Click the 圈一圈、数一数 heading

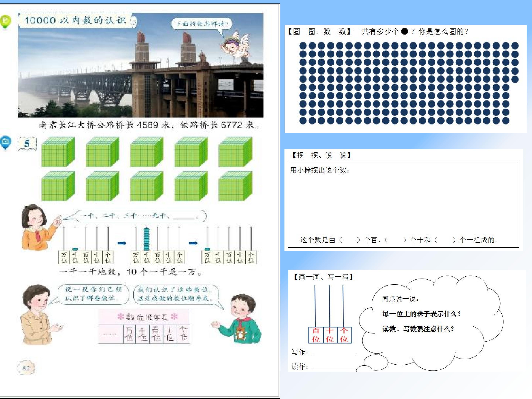pos(319,32)
